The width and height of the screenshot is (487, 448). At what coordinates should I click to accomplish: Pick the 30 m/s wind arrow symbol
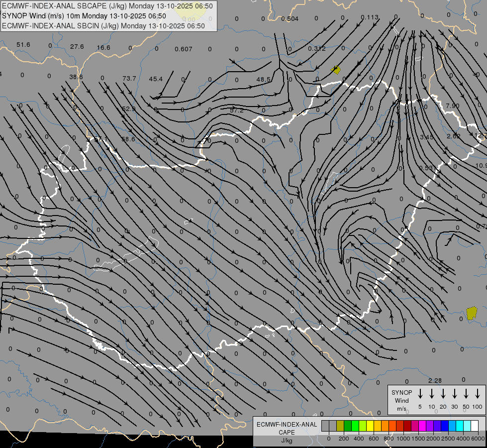pos(454,394)
